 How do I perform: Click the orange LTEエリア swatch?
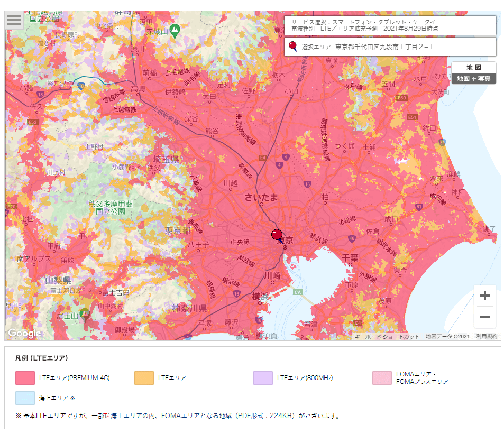click(144, 378)
